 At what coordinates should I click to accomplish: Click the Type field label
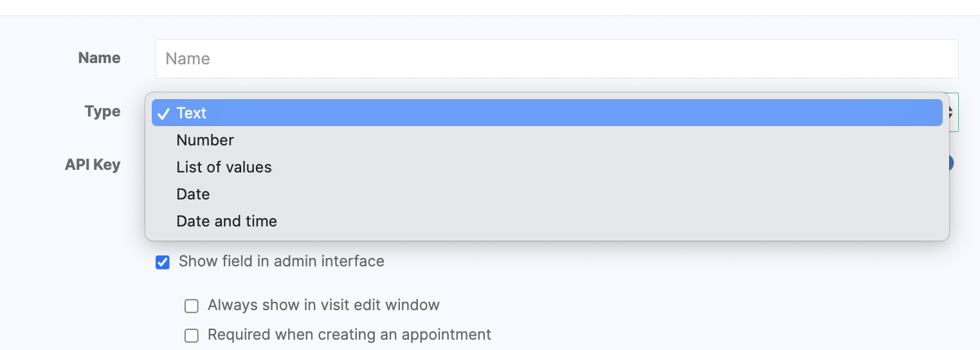102,111
